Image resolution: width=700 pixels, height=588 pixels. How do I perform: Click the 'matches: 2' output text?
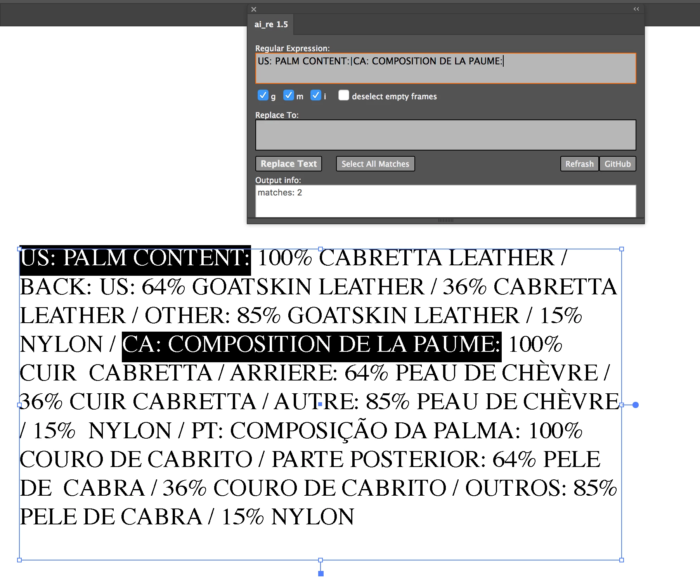coord(280,193)
